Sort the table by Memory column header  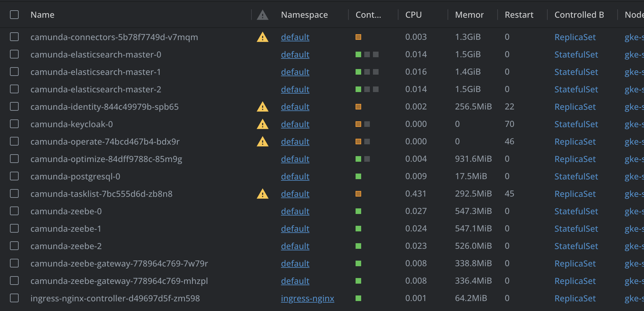coord(469,15)
